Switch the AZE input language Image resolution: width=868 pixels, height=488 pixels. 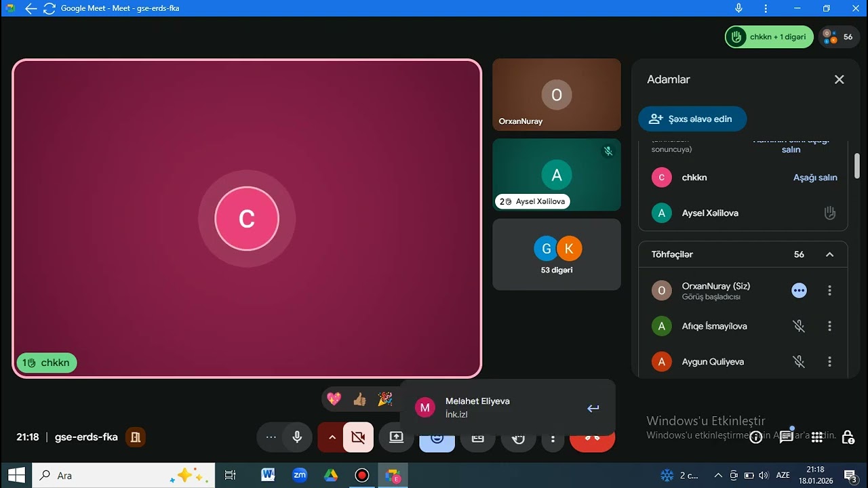(x=783, y=475)
